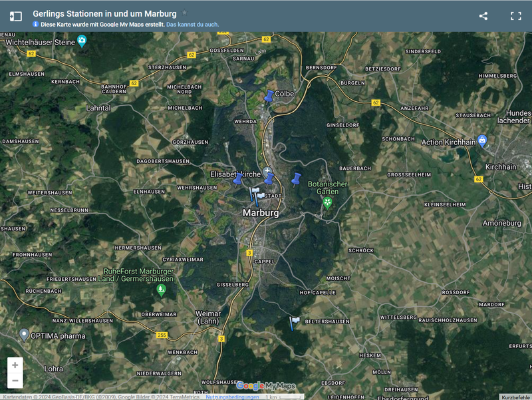Click the Rauischholzhausen label
This screenshot has width=532, height=400.
coord(448,320)
